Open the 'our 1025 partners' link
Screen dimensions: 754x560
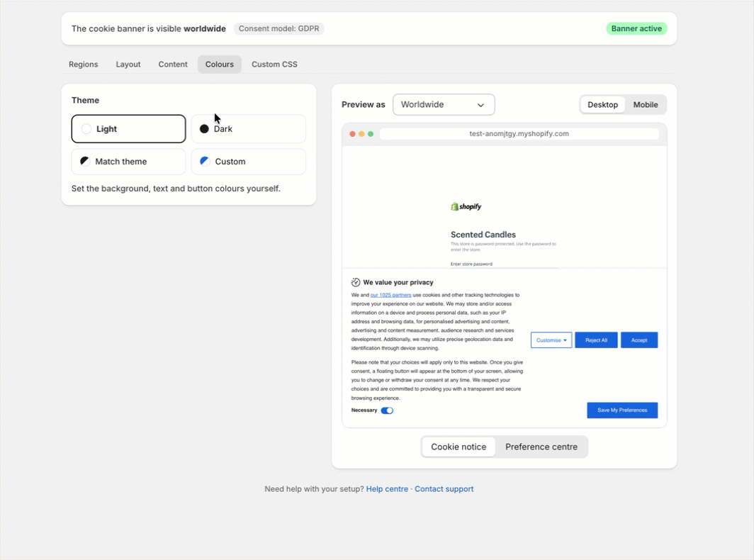(x=390, y=296)
